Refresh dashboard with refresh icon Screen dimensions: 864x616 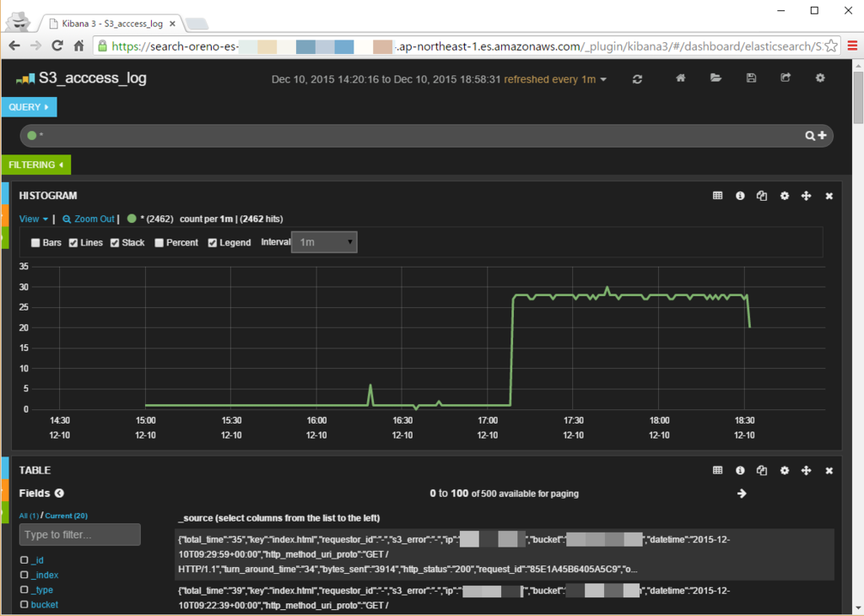[x=638, y=78]
